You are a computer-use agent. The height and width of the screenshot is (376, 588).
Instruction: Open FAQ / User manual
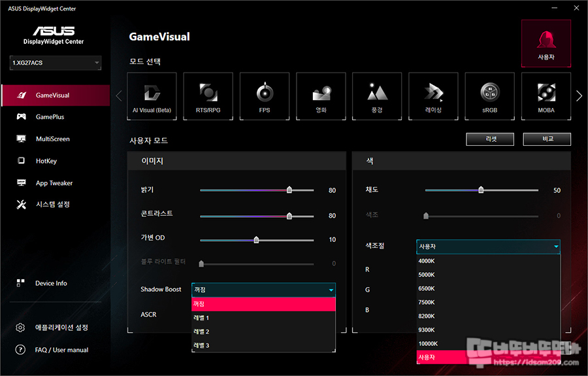pos(61,350)
